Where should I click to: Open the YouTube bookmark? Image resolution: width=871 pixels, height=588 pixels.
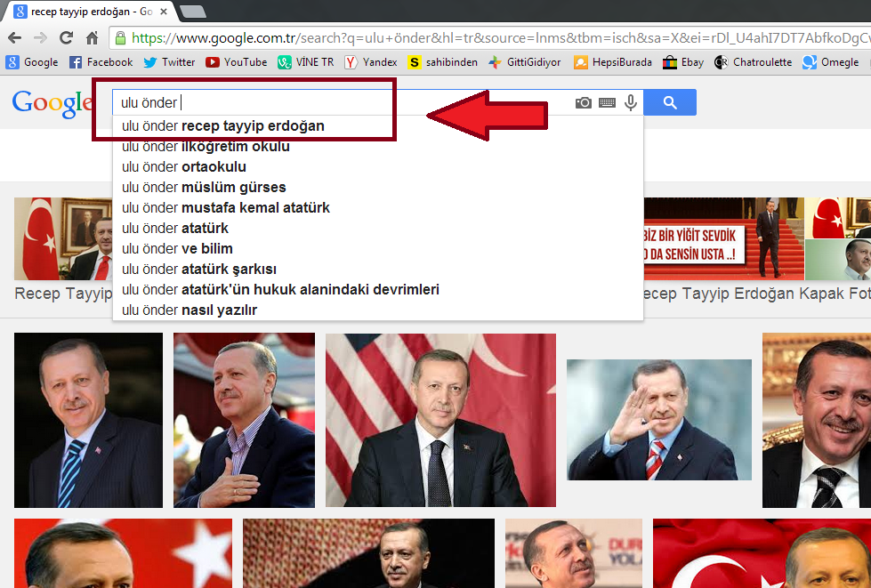[x=236, y=62]
